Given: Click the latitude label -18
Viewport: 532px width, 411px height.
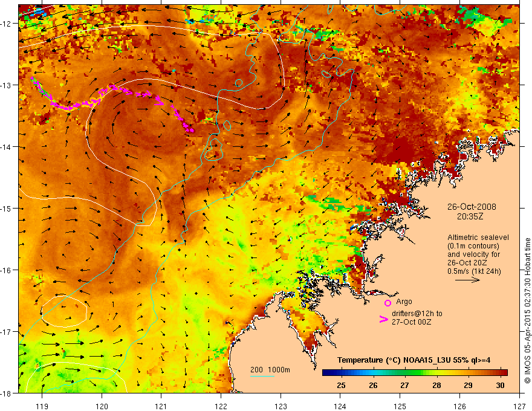Looking at the screenshot, I should (x=7, y=393).
